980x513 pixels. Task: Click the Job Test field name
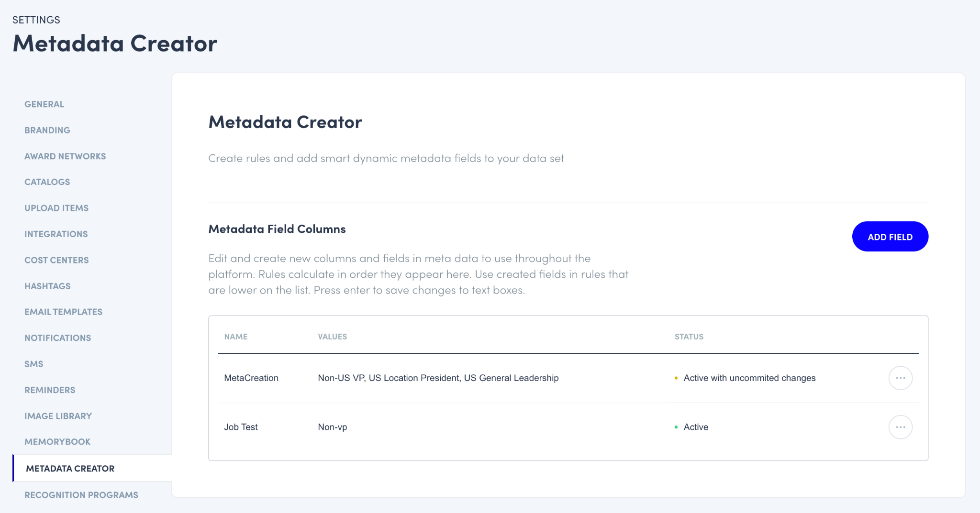click(x=241, y=427)
